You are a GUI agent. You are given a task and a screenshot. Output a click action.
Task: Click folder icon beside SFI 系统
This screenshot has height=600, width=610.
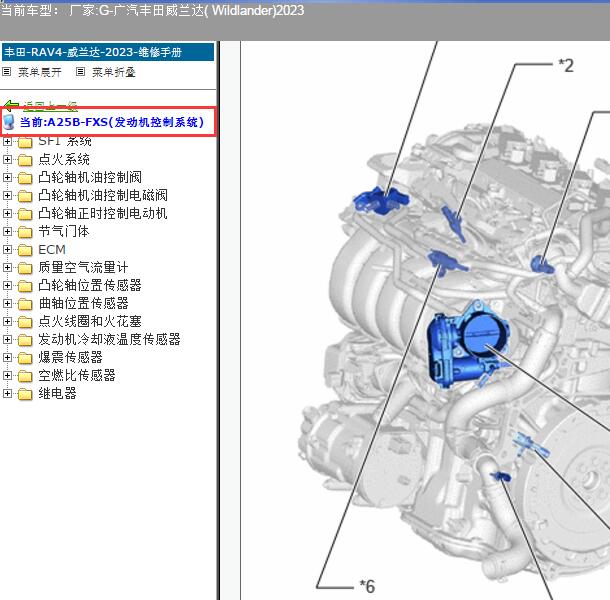click(25, 142)
